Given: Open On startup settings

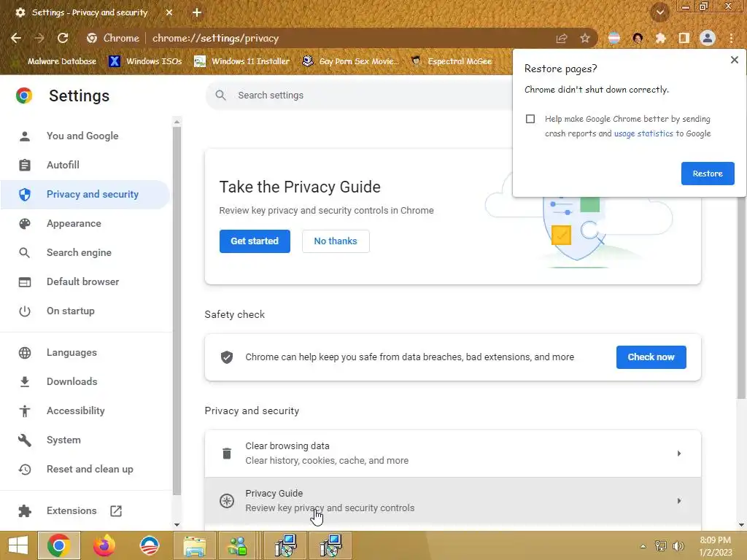Looking at the screenshot, I should click(x=71, y=311).
